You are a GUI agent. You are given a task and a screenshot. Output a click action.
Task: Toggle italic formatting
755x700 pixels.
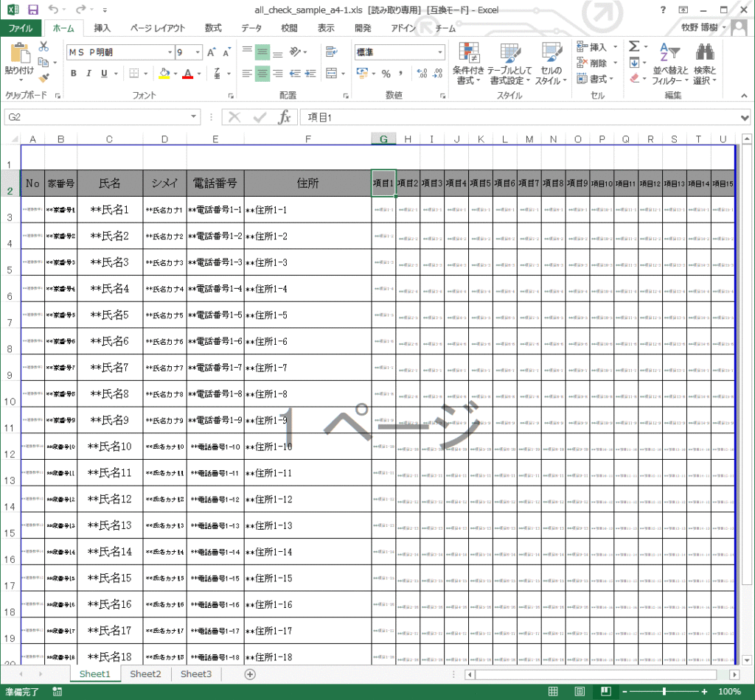[89, 74]
